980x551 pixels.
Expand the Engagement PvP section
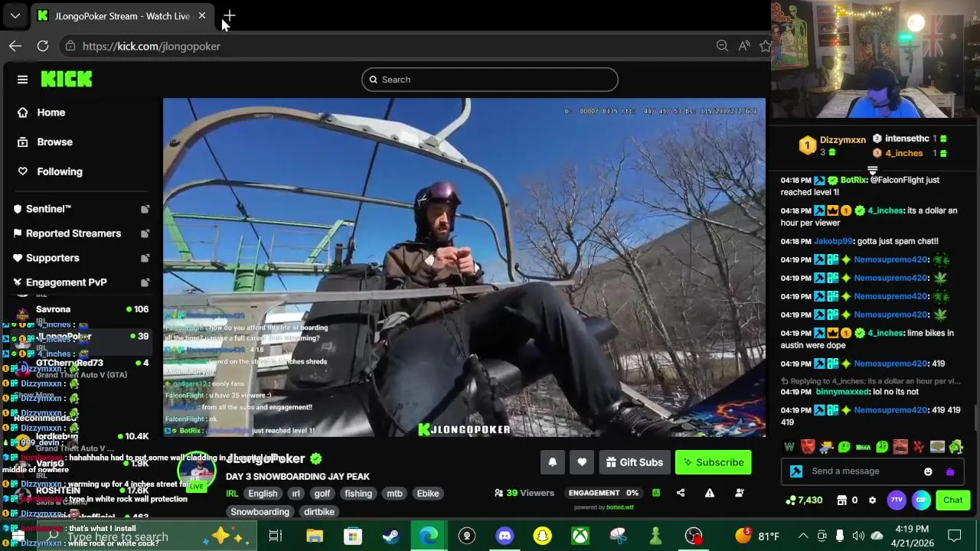pyautogui.click(x=66, y=282)
